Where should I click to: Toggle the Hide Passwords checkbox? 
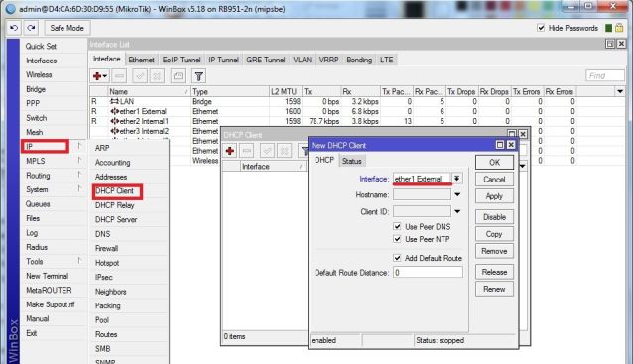point(541,28)
